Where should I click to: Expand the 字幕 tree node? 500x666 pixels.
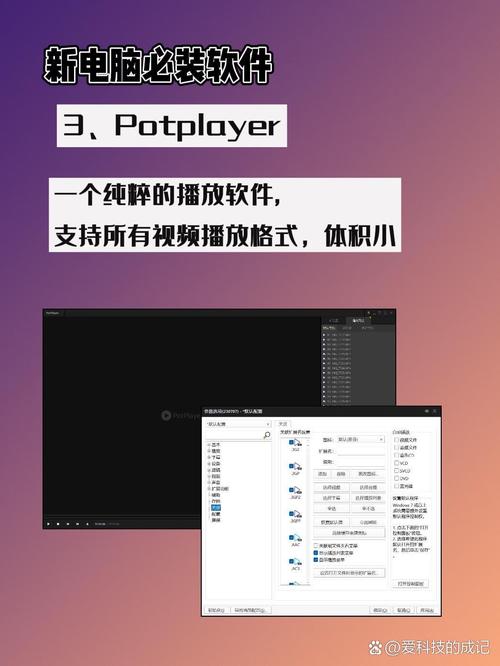pyautogui.click(x=209, y=457)
